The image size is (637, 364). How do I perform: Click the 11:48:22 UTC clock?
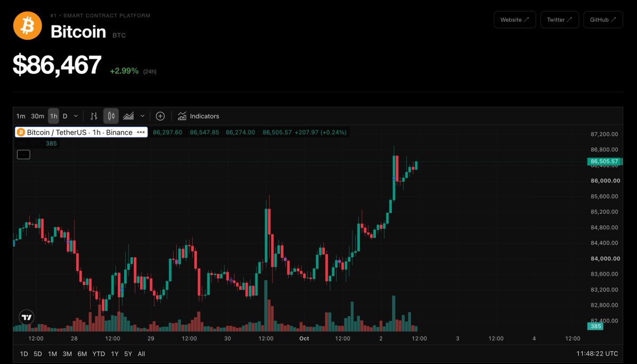pyautogui.click(x=597, y=353)
